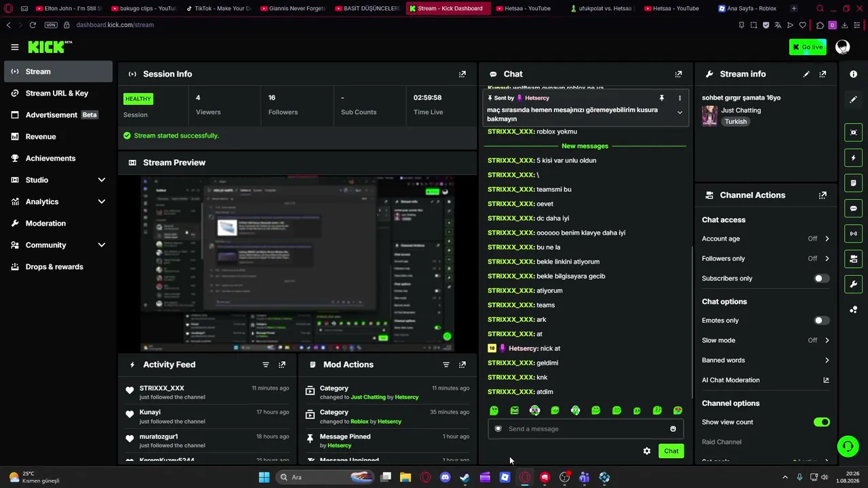Viewport: 868px width, 488px height.
Task: Open Hetsercy link in first Mod Actions entry
Action: [407, 397]
